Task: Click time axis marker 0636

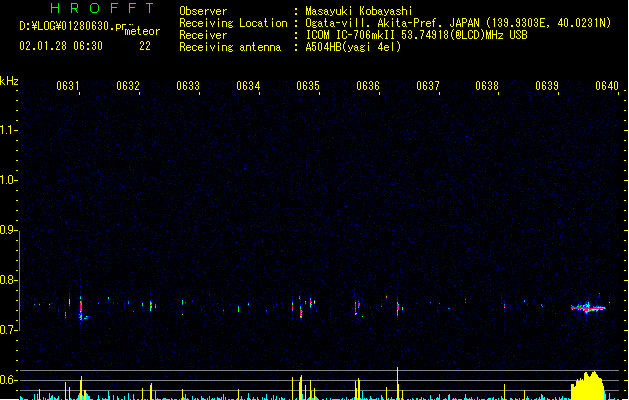Action: click(x=368, y=86)
